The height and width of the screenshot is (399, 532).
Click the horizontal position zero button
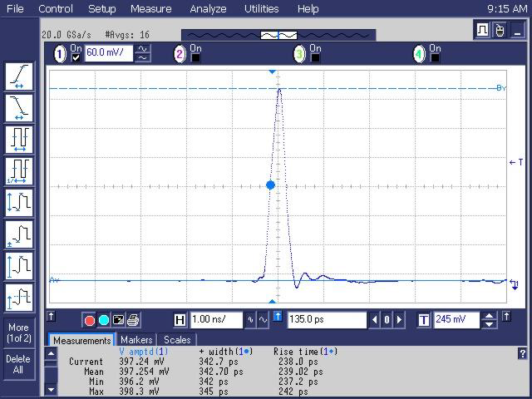point(387,320)
